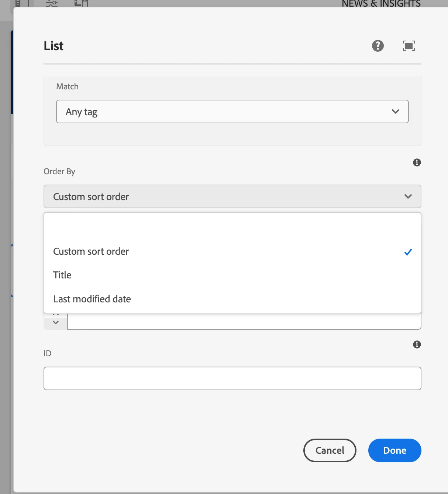
Task: Click the stepper down arrow below the dropdown list
Action: tap(56, 323)
